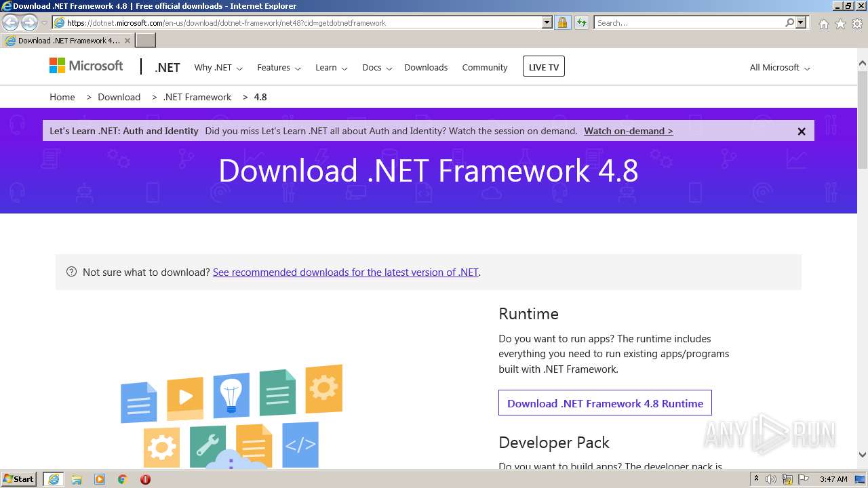Screen dimensions: 868x488
Task: Open a new blank tab
Action: click(146, 41)
